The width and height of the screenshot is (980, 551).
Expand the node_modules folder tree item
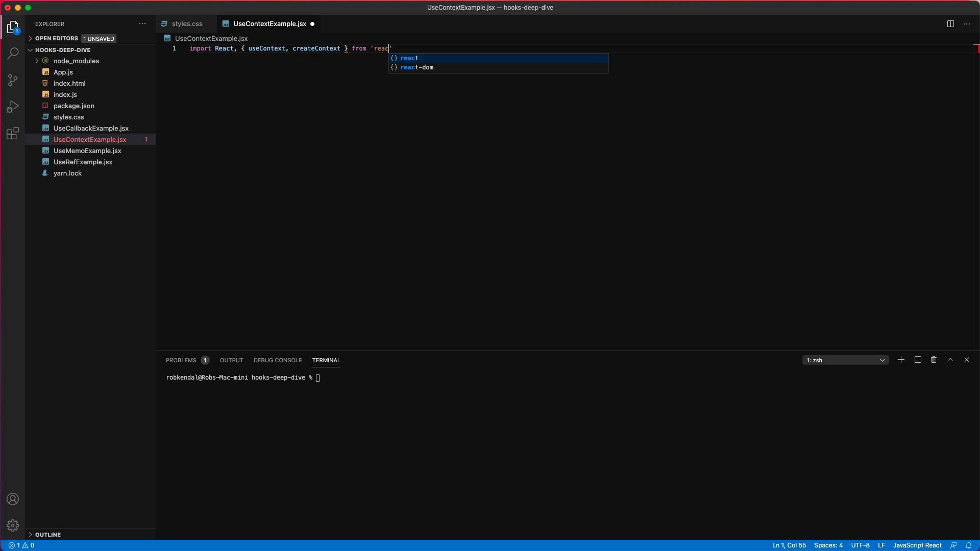coord(37,61)
